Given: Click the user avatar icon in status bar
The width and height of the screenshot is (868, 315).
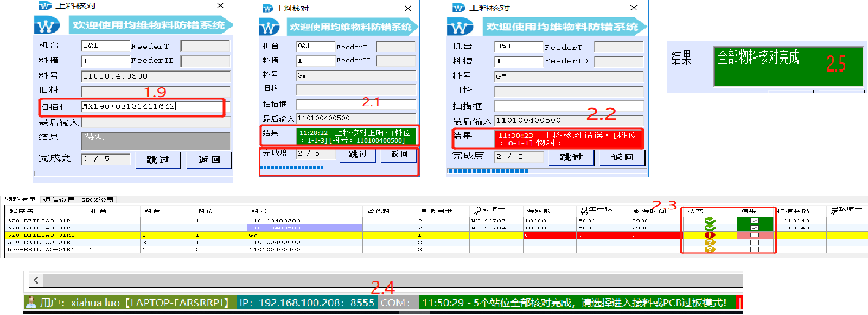Looking at the screenshot, I should [31, 303].
